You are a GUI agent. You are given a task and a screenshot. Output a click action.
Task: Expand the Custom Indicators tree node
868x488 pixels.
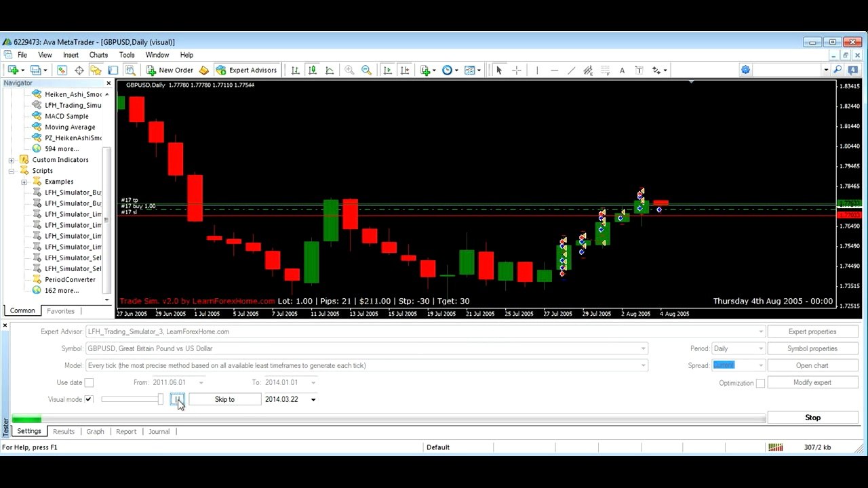coord(12,160)
